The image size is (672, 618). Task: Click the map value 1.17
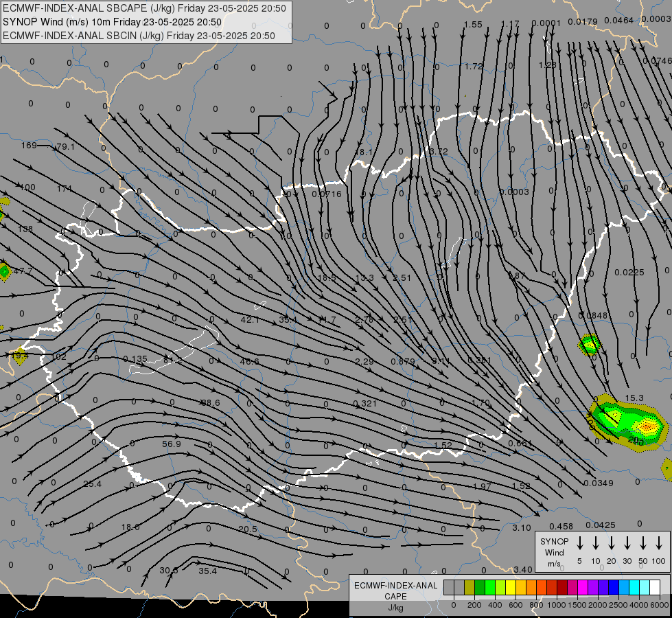[510, 23]
